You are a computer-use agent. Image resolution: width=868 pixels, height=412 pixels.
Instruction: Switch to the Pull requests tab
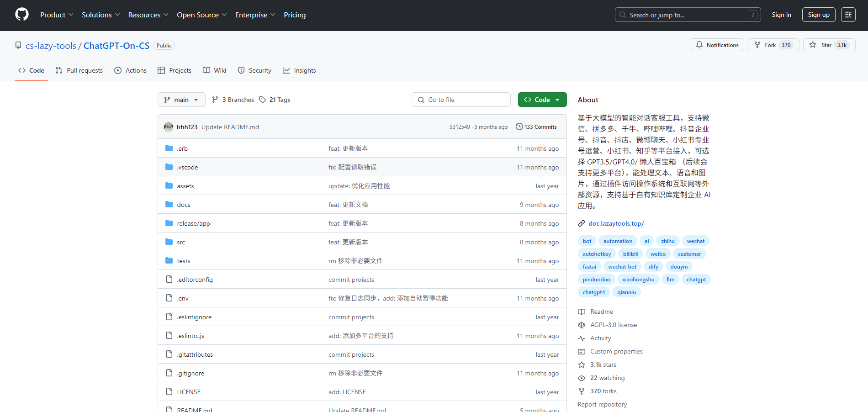tap(79, 70)
